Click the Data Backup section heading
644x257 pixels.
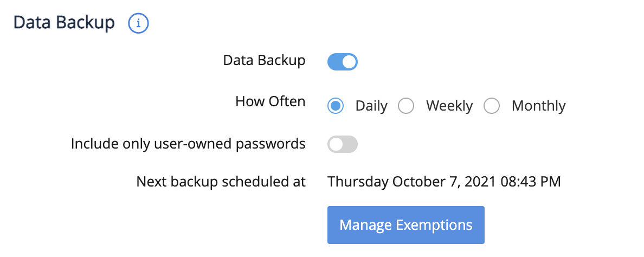(x=64, y=23)
